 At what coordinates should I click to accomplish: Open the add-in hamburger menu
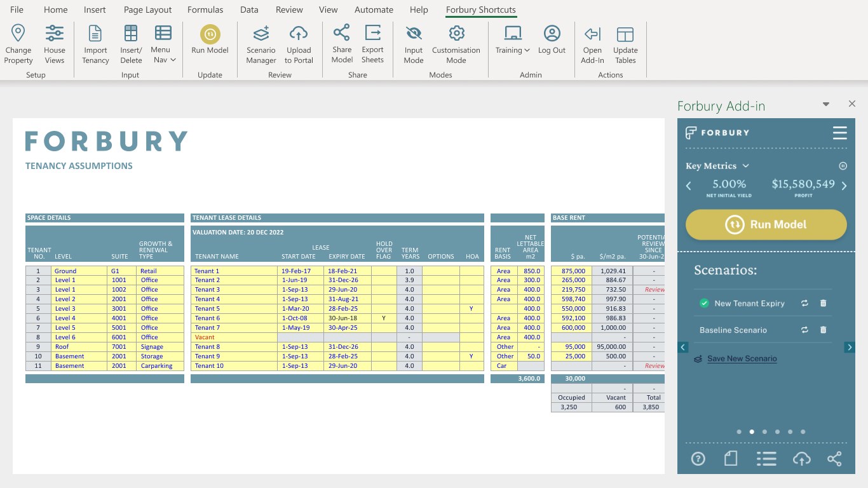(x=840, y=133)
